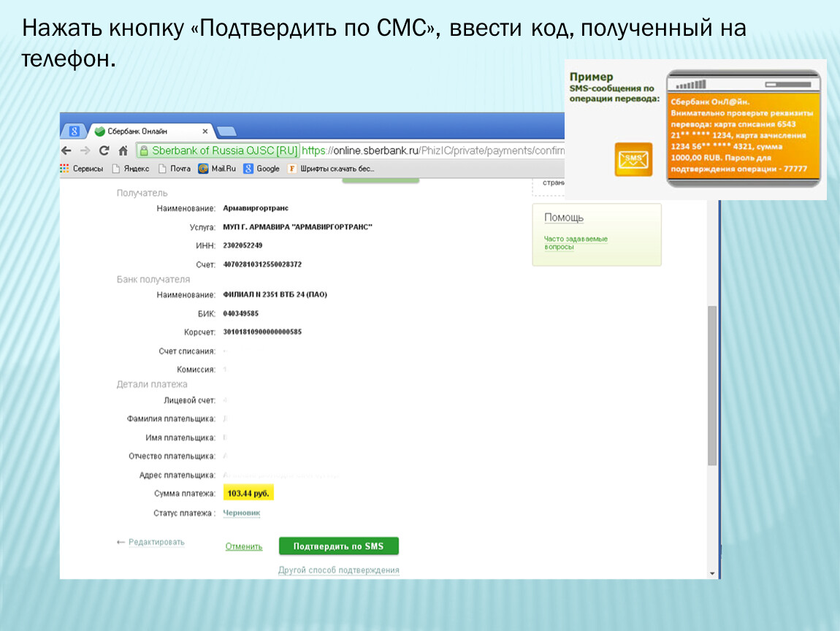
Task: Open Другой способ подтверждения link
Action: [x=339, y=570]
